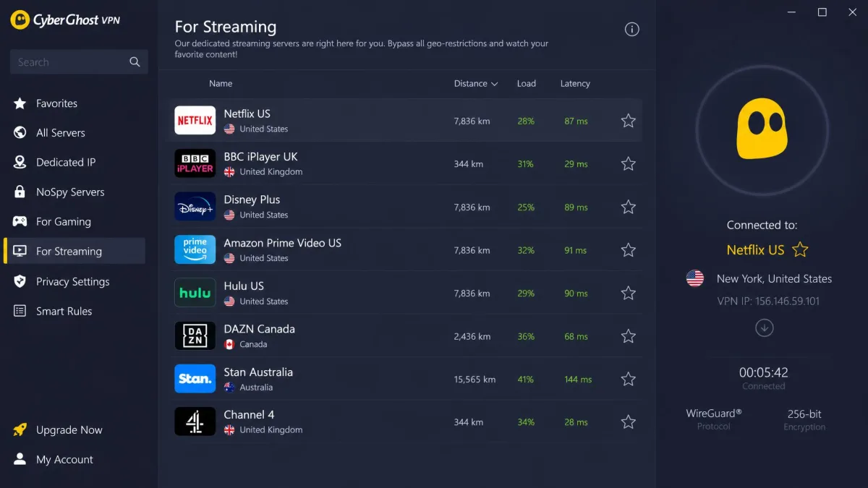Click the 144 ms latency value
The width and height of the screenshot is (868, 488).
(578, 380)
